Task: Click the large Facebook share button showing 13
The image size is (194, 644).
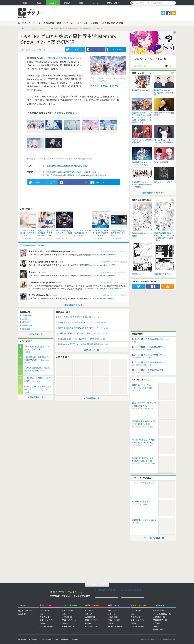Action: (x=74, y=182)
